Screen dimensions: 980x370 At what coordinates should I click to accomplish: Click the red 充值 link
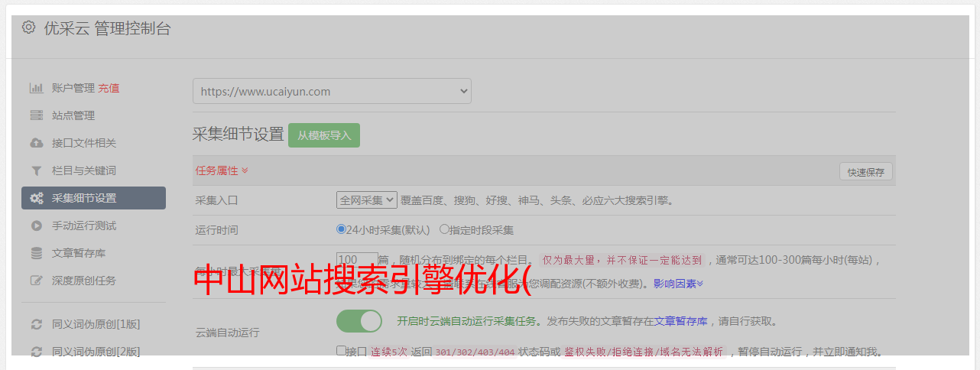point(109,88)
